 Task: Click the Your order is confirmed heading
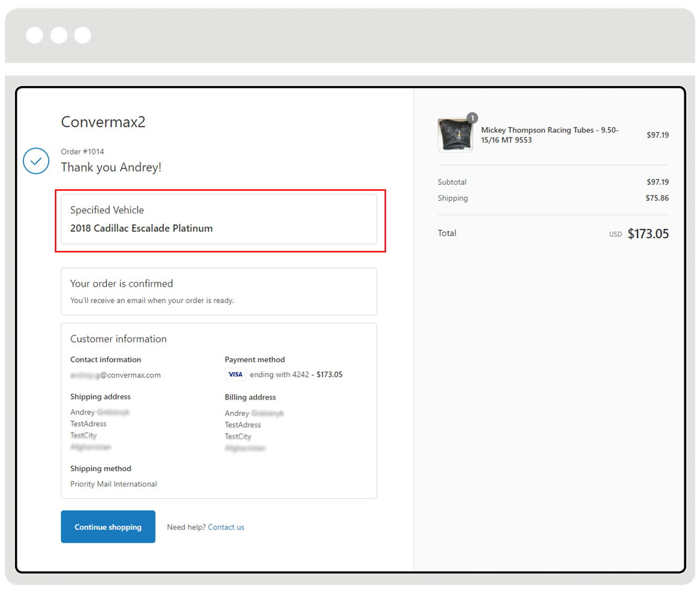tap(122, 284)
